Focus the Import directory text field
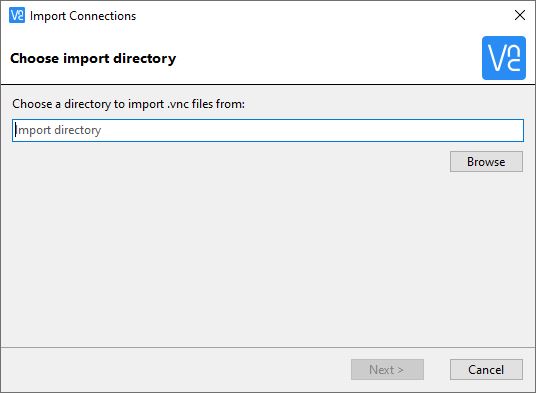 tap(268, 130)
